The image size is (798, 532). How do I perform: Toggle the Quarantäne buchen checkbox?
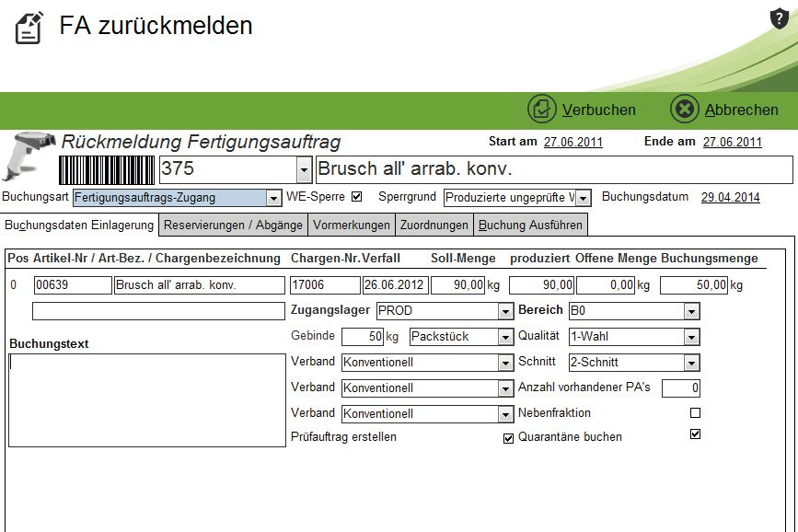pyautogui.click(x=695, y=434)
